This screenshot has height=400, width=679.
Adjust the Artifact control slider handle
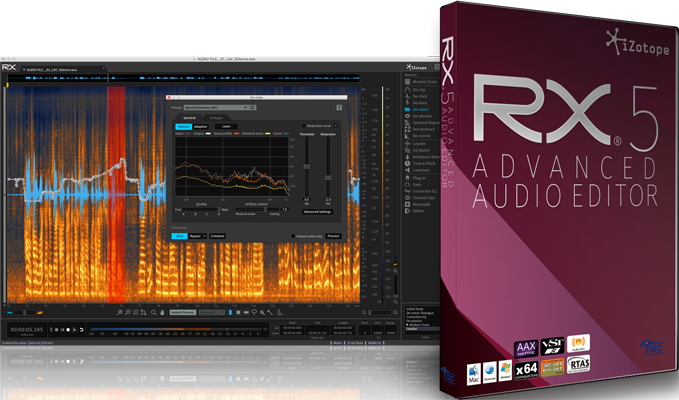click(x=265, y=210)
